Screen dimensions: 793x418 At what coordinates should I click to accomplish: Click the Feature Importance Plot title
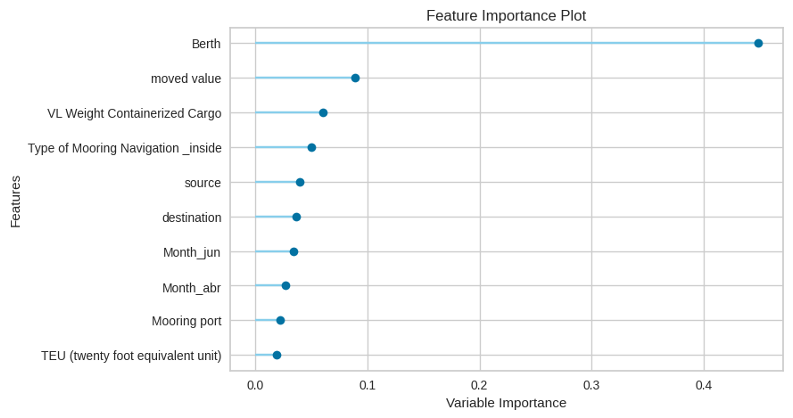pos(506,16)
